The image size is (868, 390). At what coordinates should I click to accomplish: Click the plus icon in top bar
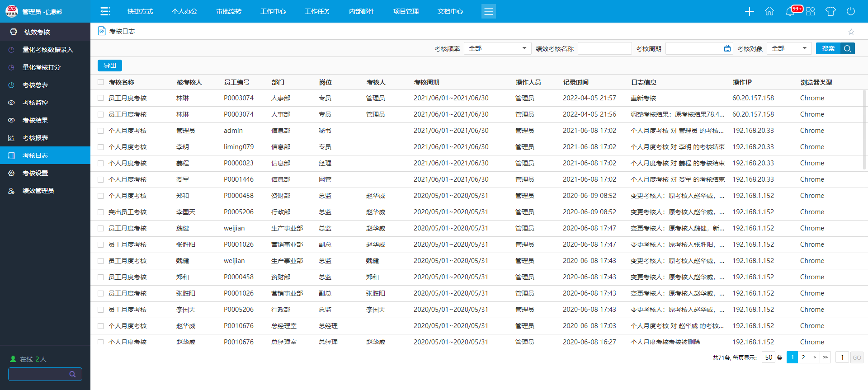pyautogui.click(x=749, y=11)
